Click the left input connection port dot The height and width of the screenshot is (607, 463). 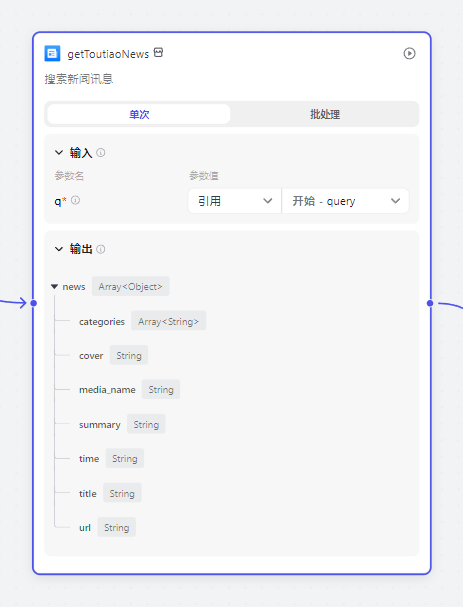(x=34, y=303)
